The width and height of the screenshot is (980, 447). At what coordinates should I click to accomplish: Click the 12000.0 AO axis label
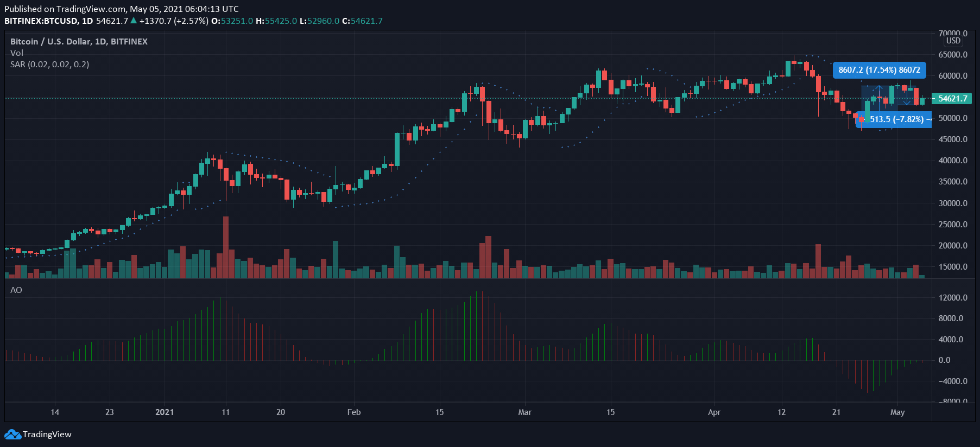(953, 298)
